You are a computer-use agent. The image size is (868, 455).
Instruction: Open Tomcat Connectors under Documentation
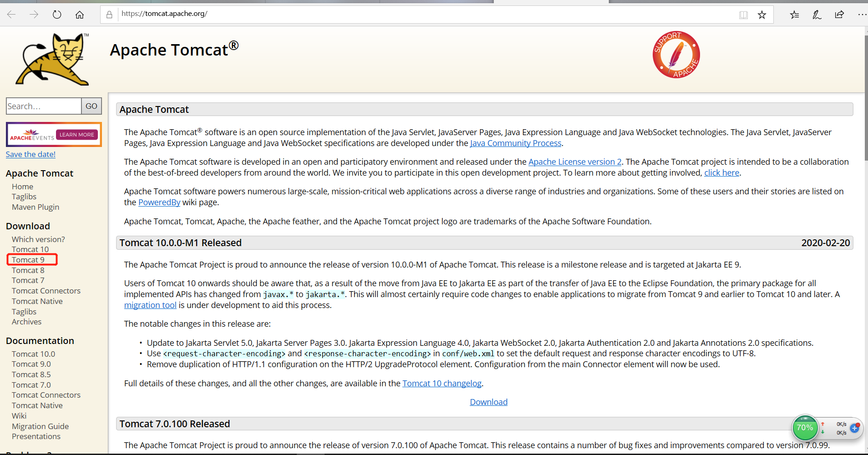coord(46,395)
